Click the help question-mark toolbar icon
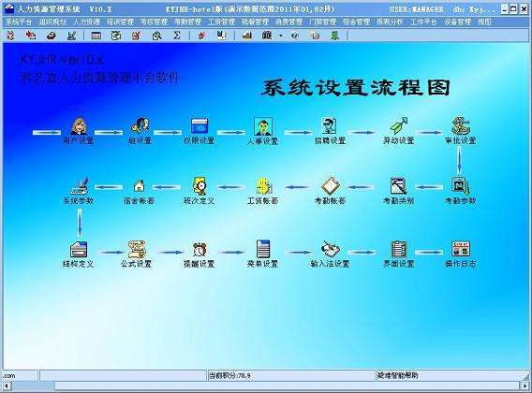This screenshot has width=532, height=393. click(x=295, y=36)
